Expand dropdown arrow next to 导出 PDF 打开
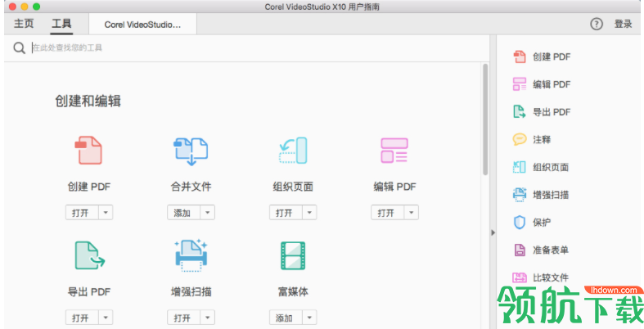Screen dimensions: 644x329 [106, 318]
